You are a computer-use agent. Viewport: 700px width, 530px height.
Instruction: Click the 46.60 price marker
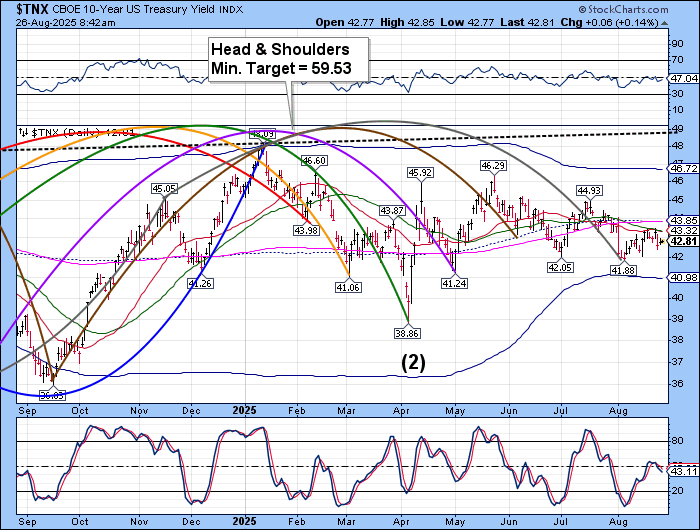click(x=314, y=160)
